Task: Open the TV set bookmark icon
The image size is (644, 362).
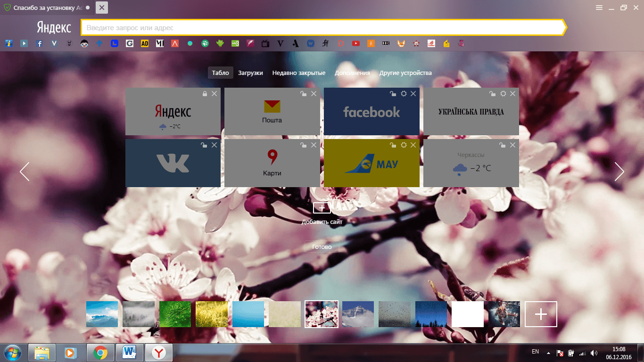Action: point(265,43)
